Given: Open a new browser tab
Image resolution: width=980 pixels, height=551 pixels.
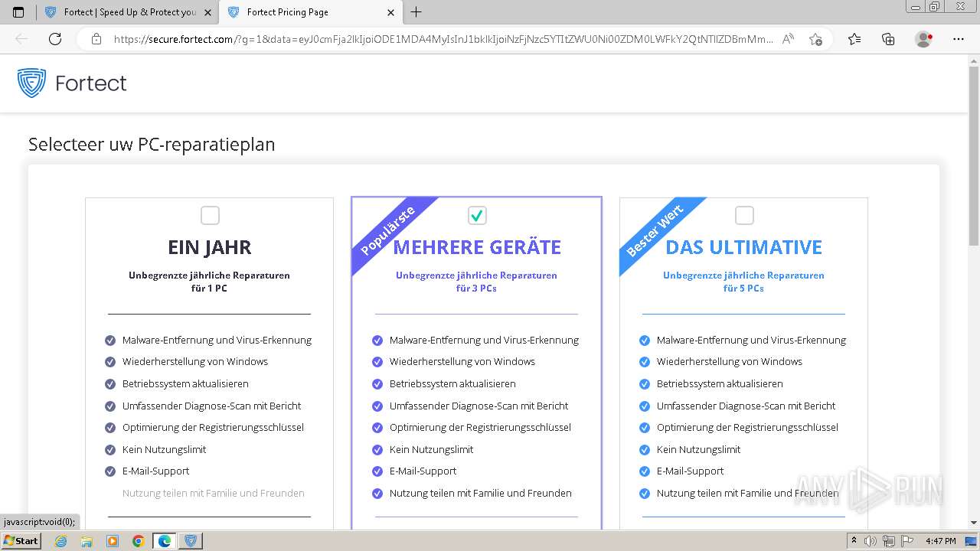Looking at the screenshot, I should pyautogui.click(x=416, y=12).
